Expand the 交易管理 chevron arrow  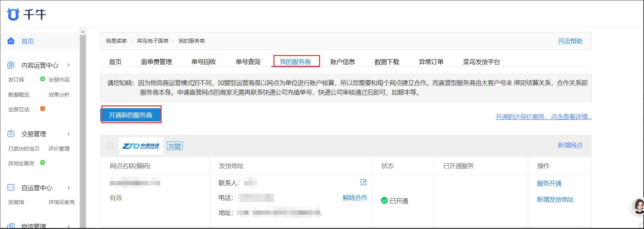tap(69, 134)
